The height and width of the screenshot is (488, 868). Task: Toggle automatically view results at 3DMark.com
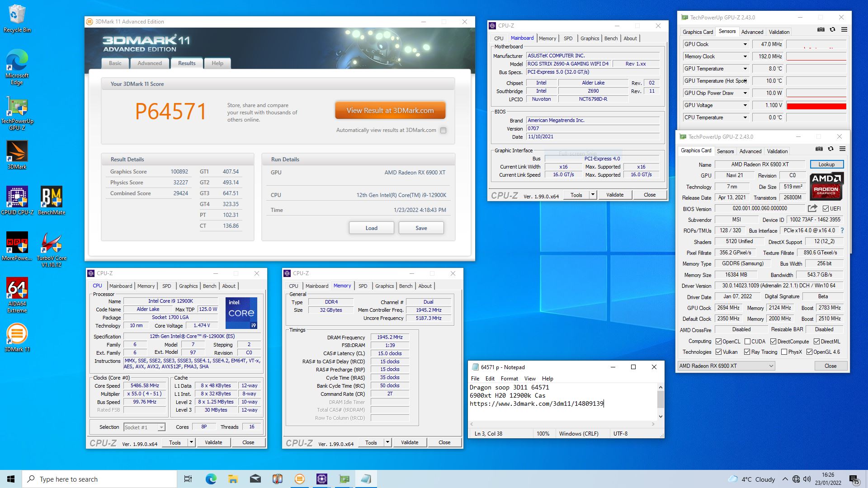(x=443, y=130)
